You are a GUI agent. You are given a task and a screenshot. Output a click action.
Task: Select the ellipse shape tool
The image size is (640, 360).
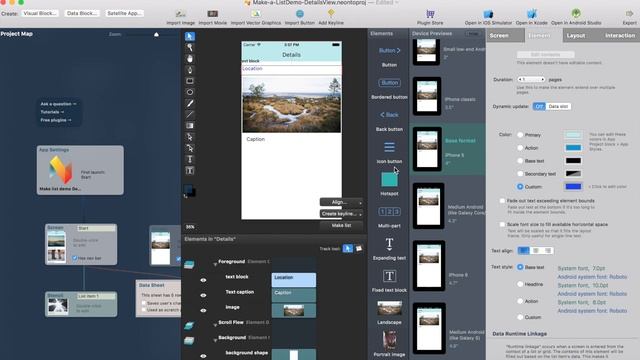[190, 92]
